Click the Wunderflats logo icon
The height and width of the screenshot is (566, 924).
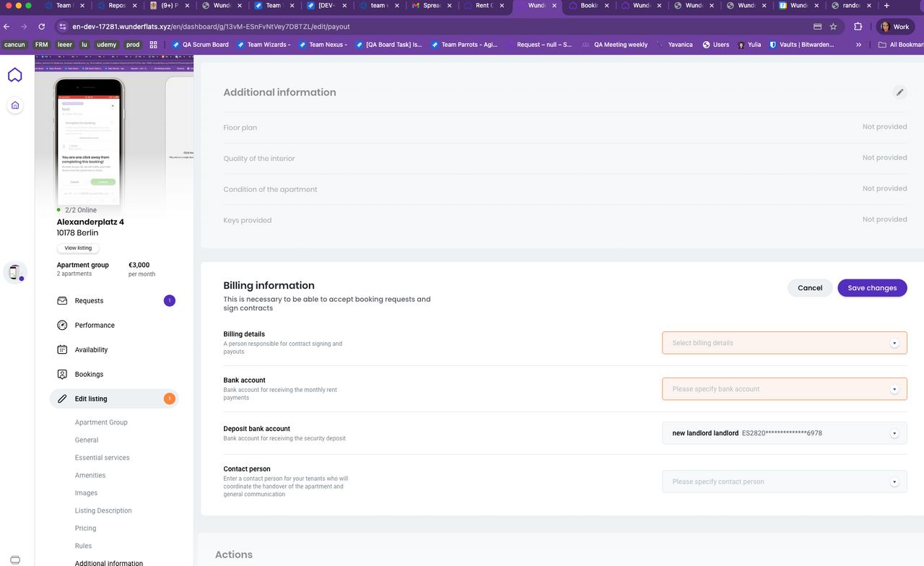coord(14,75)
